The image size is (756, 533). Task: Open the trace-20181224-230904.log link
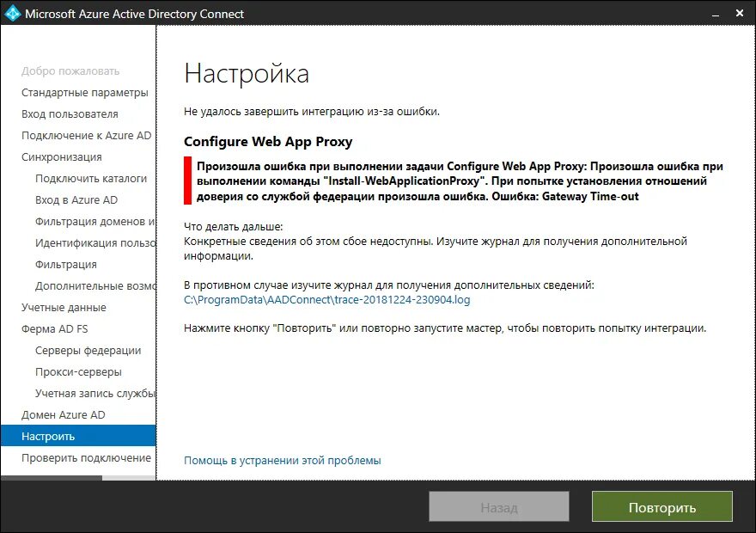pos(327,299)
